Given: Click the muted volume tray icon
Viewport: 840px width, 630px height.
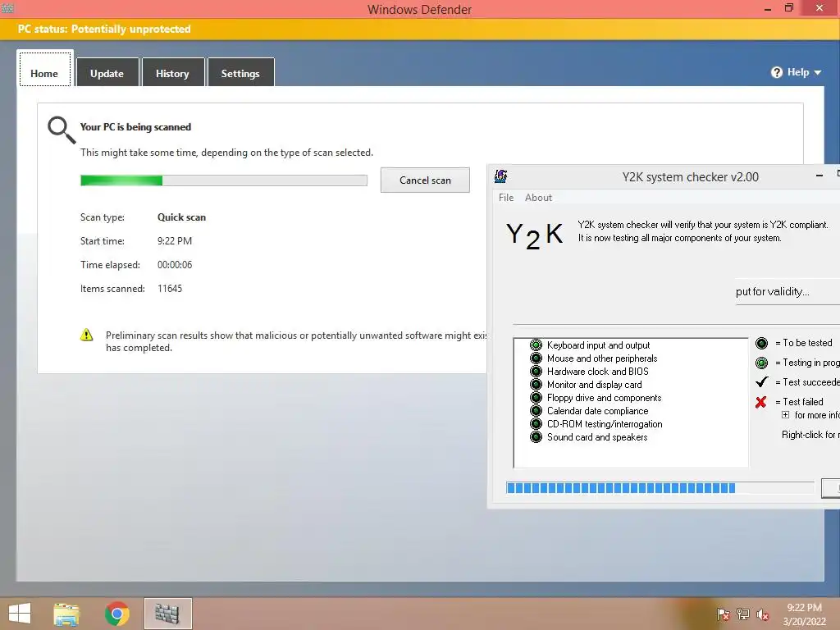Looking at the screenshot, I should (x=763, y=614).
